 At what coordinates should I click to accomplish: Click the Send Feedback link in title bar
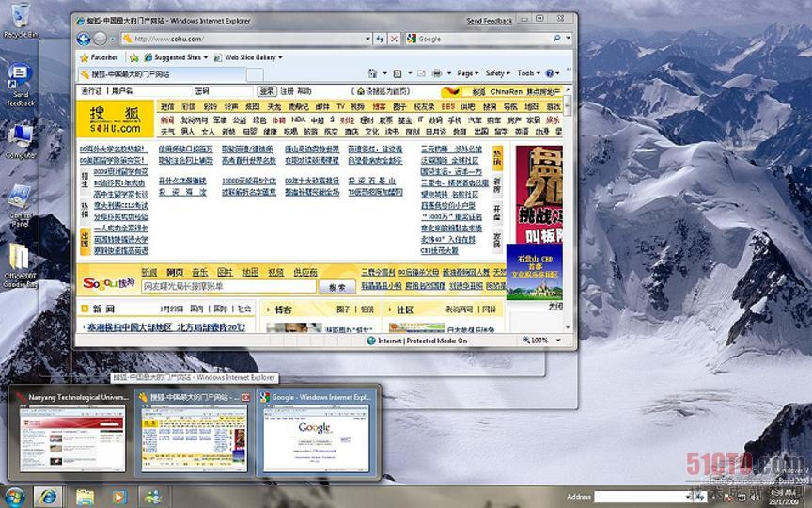490,21
